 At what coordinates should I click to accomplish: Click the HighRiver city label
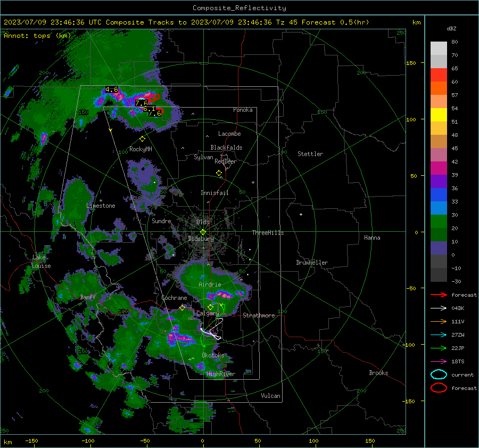221,374
